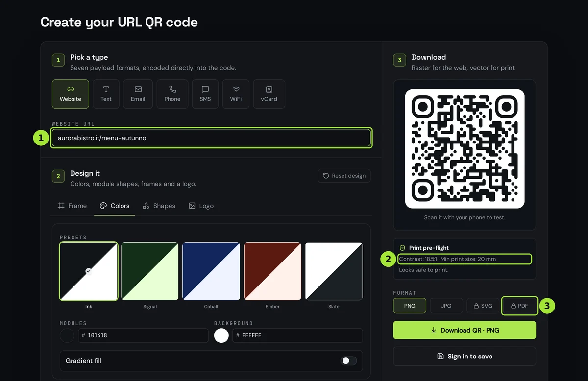Choose the Phone payload type
The height and width of the screenshot is (381, 588).
click(172, 94)
